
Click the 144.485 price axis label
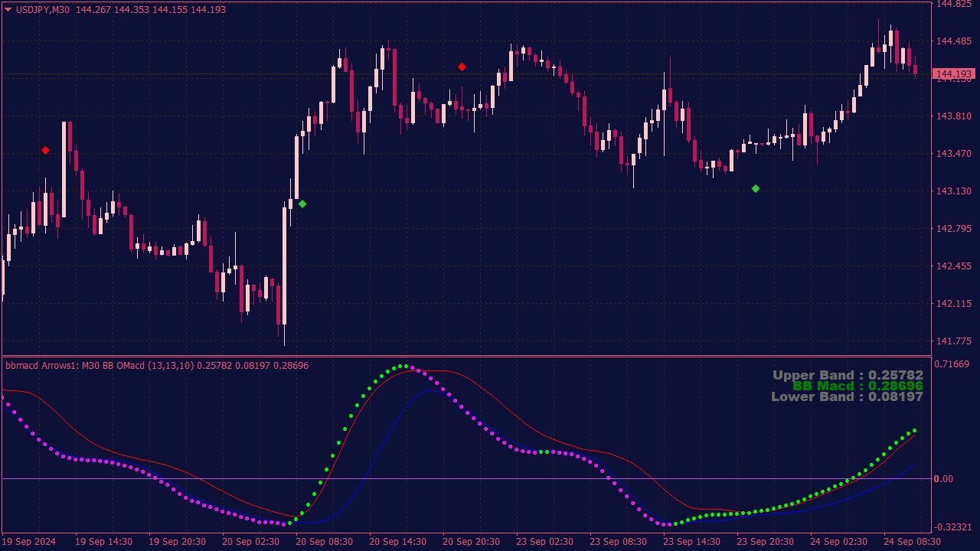[953, 41]
